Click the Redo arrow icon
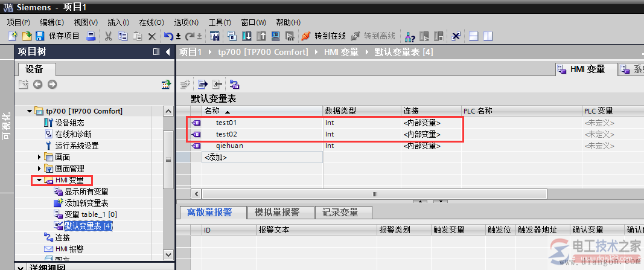This screenshot has height=270, width=644. 190,36
